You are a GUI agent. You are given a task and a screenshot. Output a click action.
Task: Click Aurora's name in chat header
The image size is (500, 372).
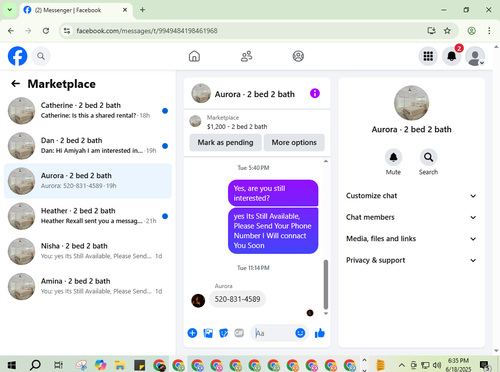(255, 94)
